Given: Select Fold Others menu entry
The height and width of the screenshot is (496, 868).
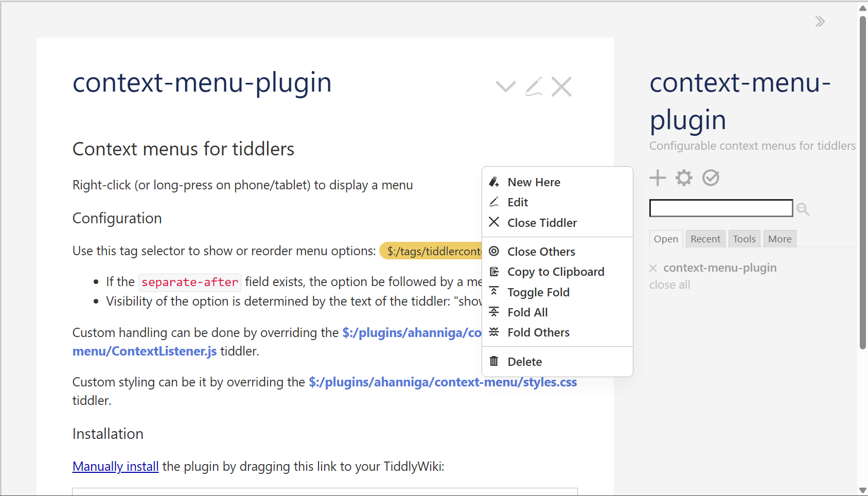Looking at the screenshot, I should 557,332.
